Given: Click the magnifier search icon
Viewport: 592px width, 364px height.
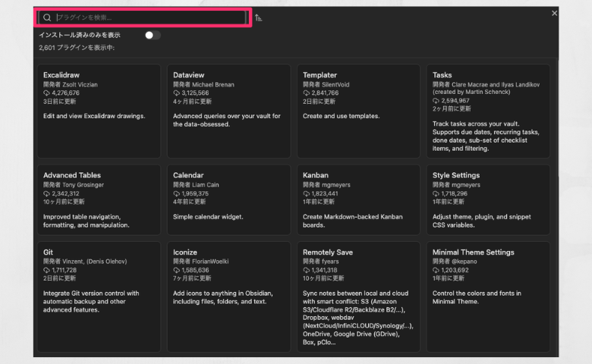Looking at the screenshot, I should [x=47, y=17].
